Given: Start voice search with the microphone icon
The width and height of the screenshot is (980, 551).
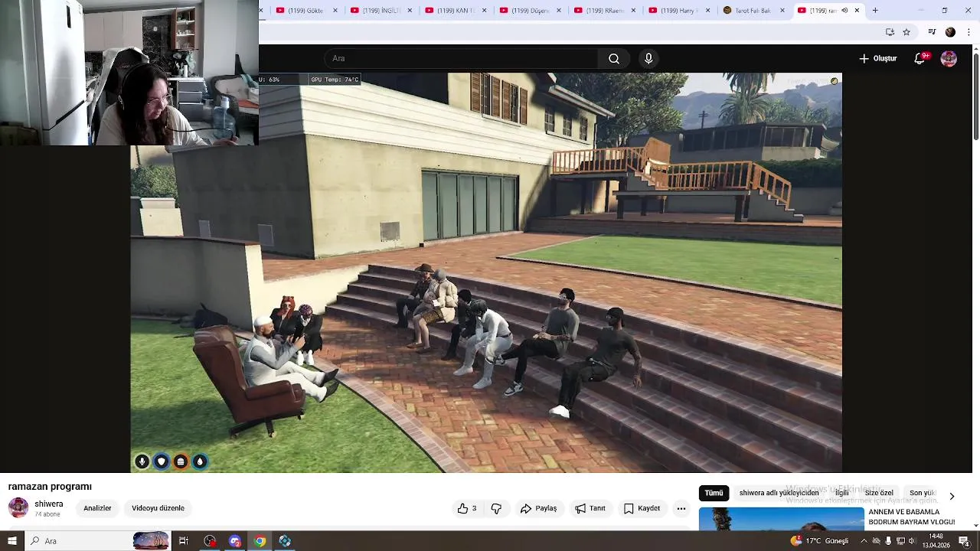Looking at the screenshot, I should coord(648,59).
